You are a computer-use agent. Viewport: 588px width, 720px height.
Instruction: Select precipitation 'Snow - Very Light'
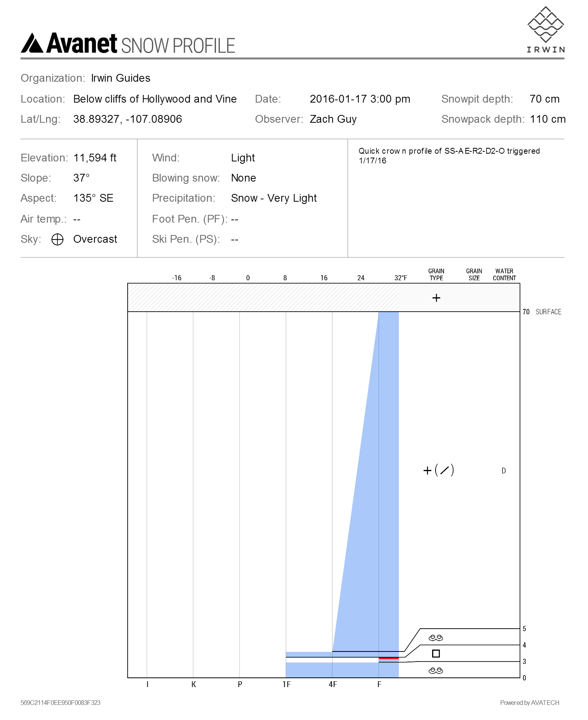[274, 198]
